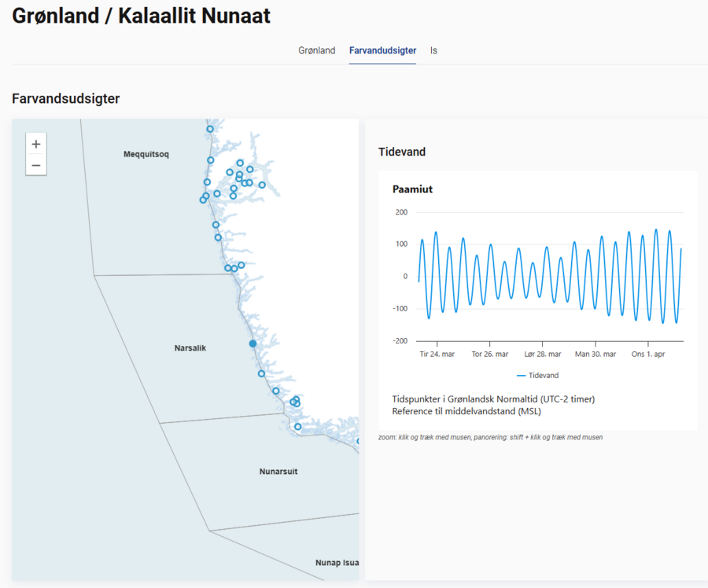This screenshot has width=708, height=588.
Task: Switch to the Grønland tab
Action: tap(316, 50)
